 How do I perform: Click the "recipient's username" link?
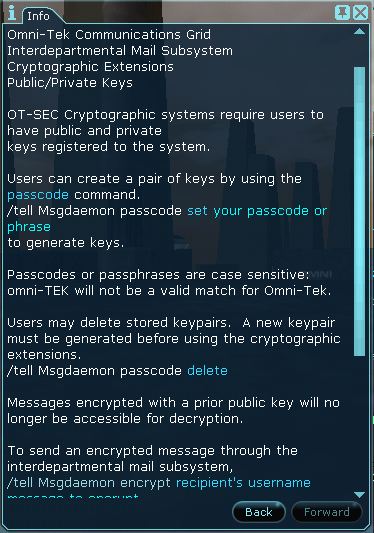click(x=243, y=483)
